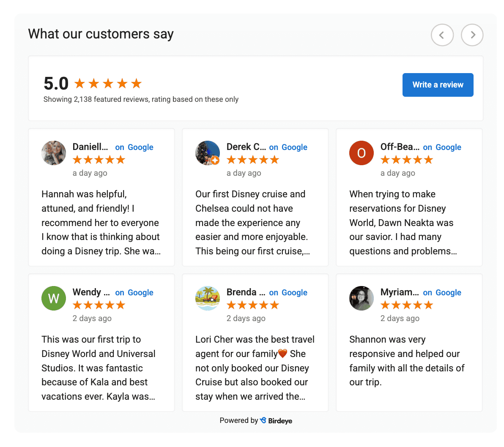Click the Birdeye logo icon
This screenshot has height=447, width=504.
[263, 420]
